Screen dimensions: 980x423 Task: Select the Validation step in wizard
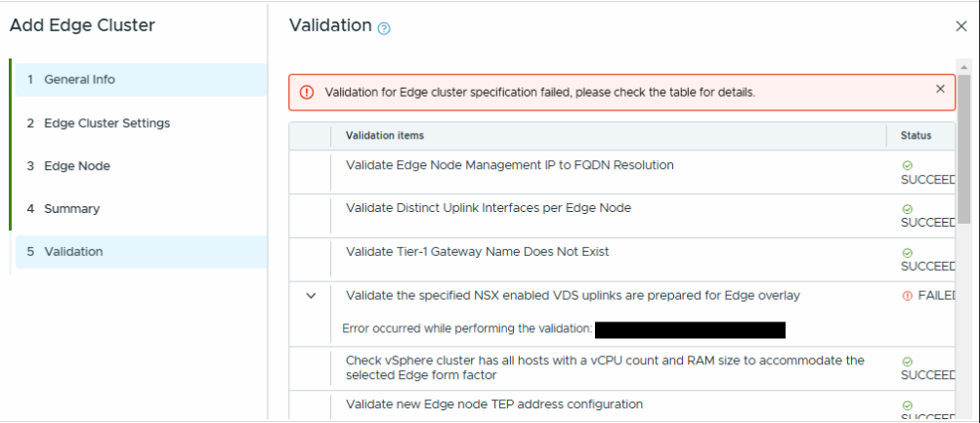click(73, 252)
